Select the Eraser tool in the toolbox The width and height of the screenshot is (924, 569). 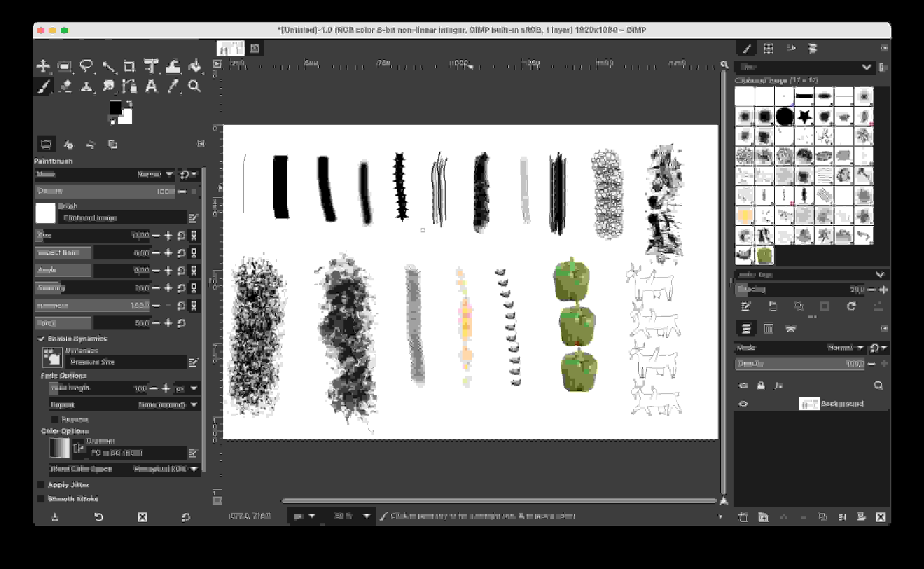tap(66, 86)
